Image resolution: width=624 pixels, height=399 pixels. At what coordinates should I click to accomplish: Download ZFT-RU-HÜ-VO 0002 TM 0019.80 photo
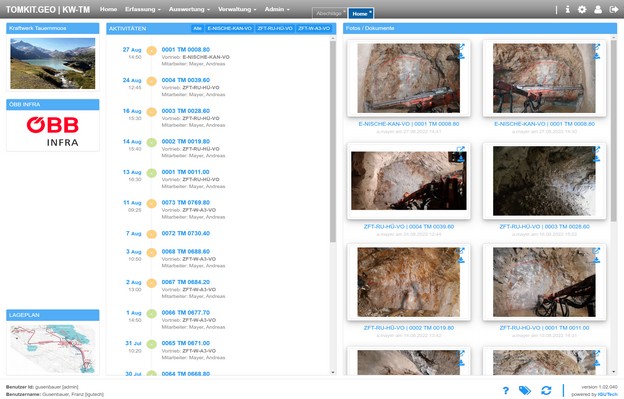click(x=461, y=260)
